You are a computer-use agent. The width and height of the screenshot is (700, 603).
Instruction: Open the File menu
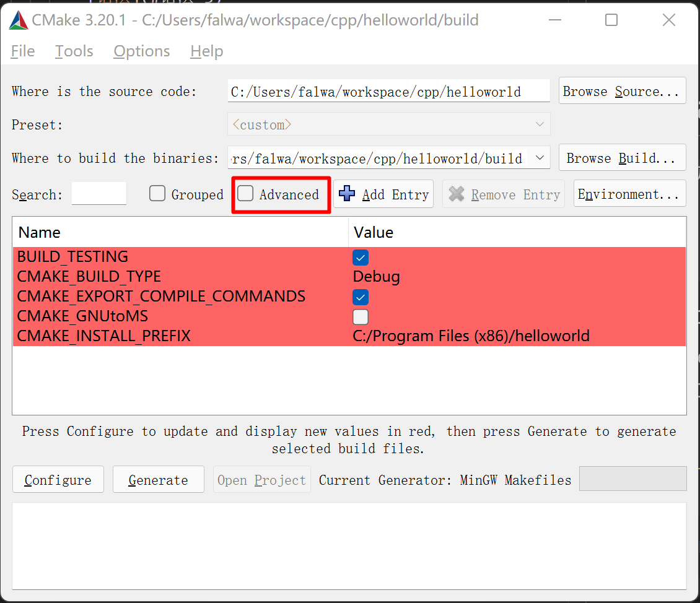tap(23, 51)
